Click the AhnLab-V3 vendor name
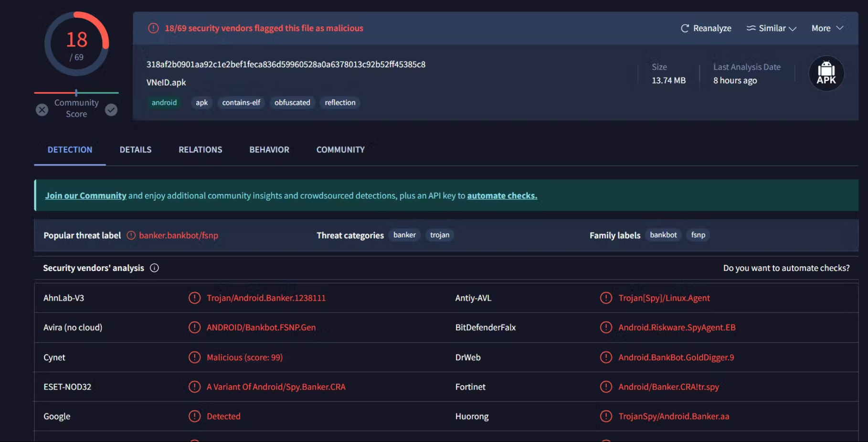The image size is (868, 442). tap(64, 298)
